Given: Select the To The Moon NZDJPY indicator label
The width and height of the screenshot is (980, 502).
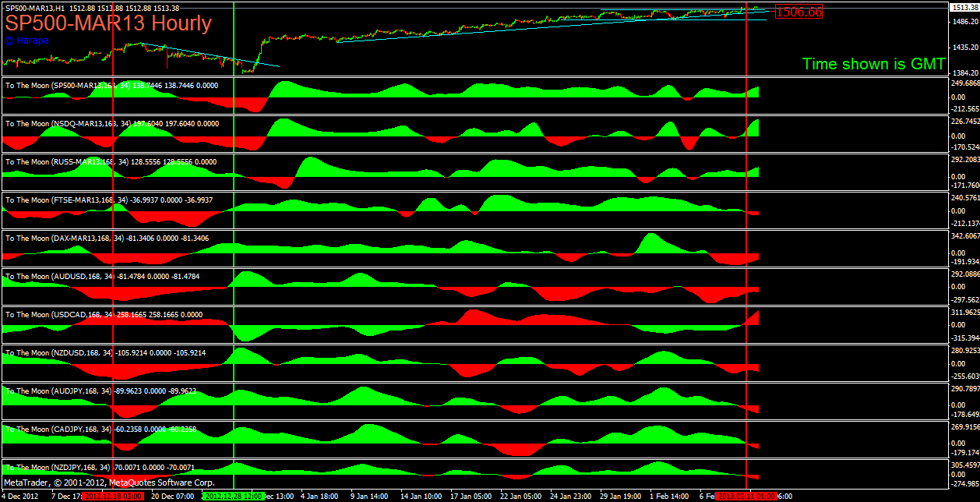Looking at the screenshot, I should point(100,467).
